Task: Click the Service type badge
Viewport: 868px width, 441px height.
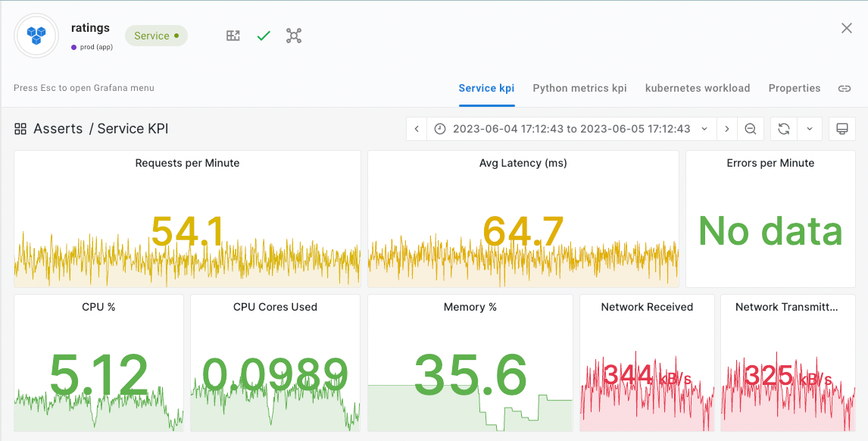Action: (156, 36)
